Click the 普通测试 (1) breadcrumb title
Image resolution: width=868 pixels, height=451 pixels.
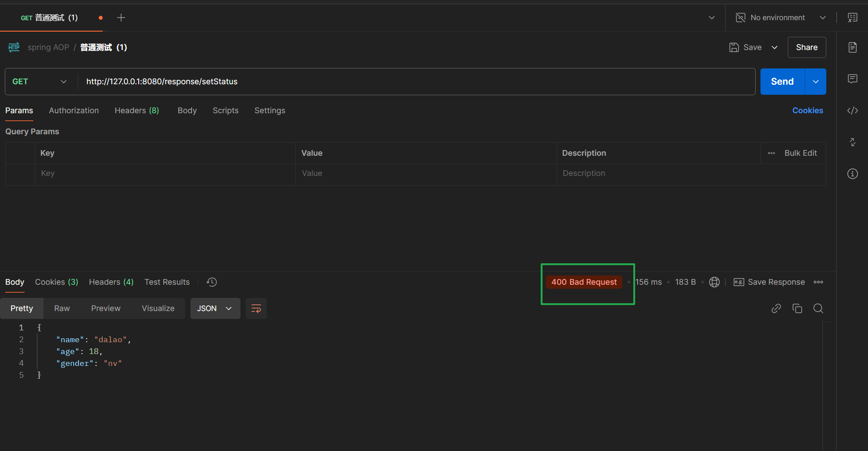(104, 47)
